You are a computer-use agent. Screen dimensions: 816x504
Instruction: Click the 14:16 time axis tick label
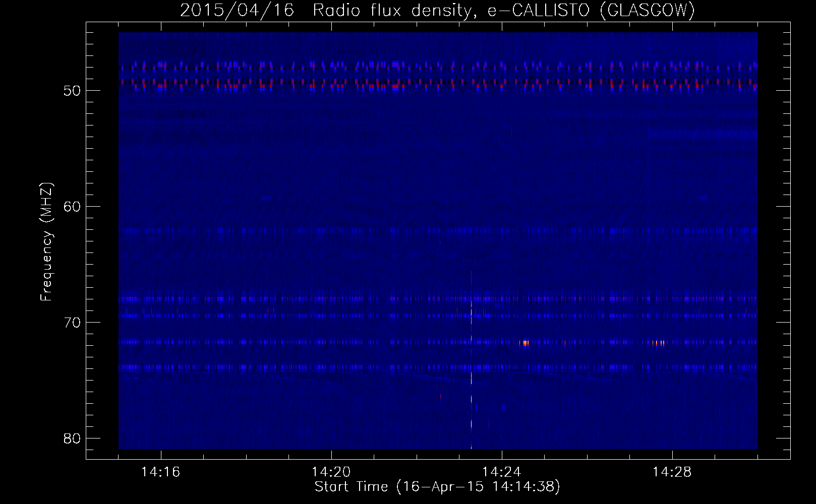pos(161,472)
